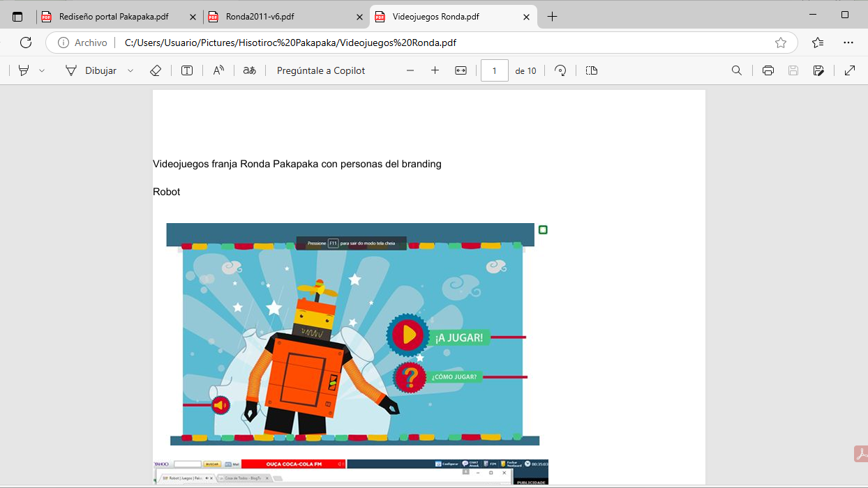Image resolution: width=868 pixels, height=488 pixels.
Task: Click the green square marker by image
Action: pos(543,229)
